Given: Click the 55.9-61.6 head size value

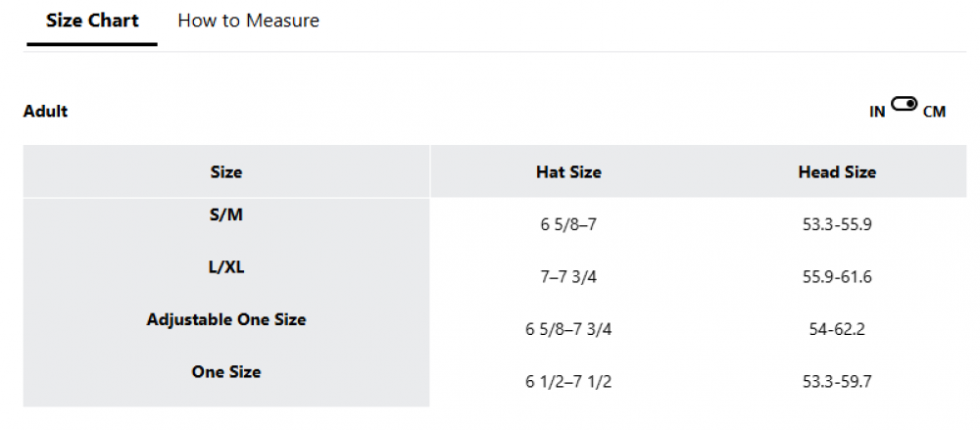Looking at the screenshot, I should 837,276.
